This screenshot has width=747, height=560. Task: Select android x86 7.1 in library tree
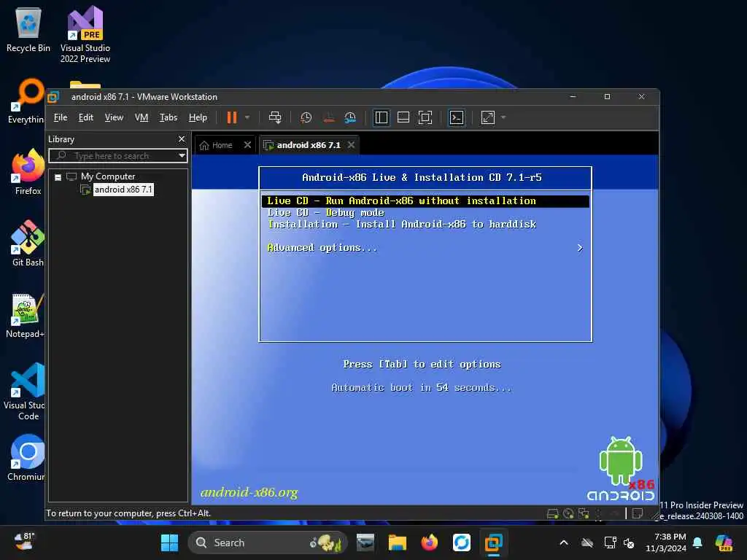pos(123,190)
